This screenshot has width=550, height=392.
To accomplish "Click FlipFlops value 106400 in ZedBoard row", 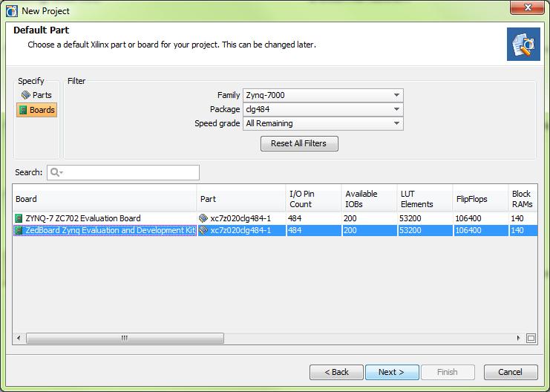I will tap(468, 230).
